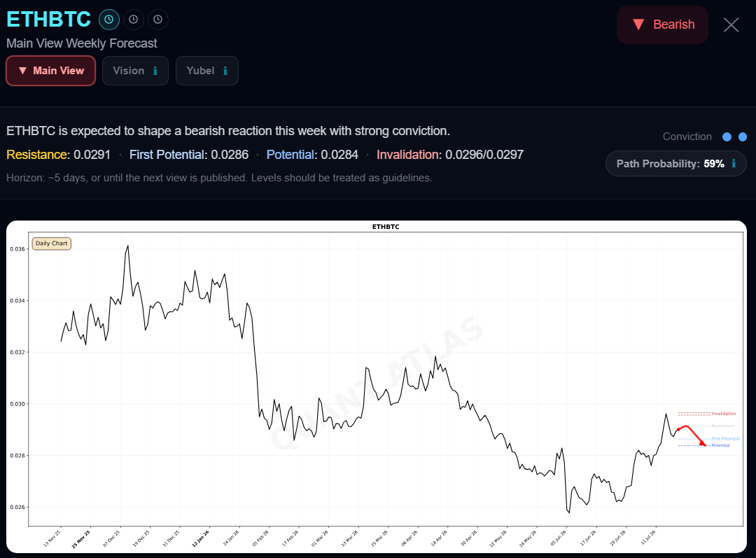Click the Main View Weekly Forecast subtitle
Screen dimensions: 756x558
81,43
